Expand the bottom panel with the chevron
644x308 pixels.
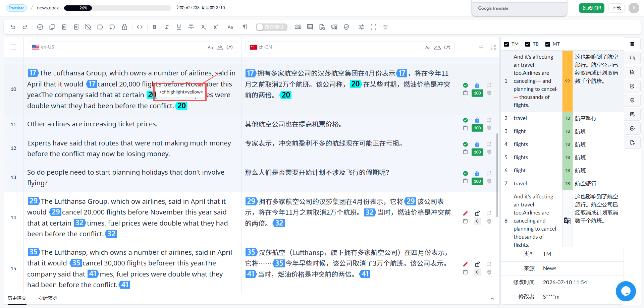tap(492, 299)
